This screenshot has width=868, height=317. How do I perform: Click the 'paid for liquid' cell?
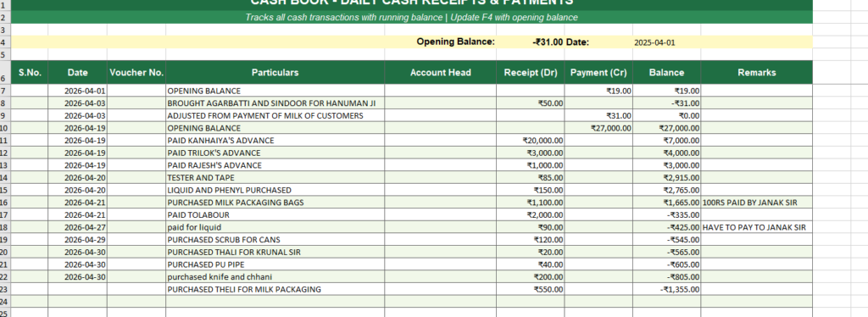pyautogui.click(x=275, y=227)
